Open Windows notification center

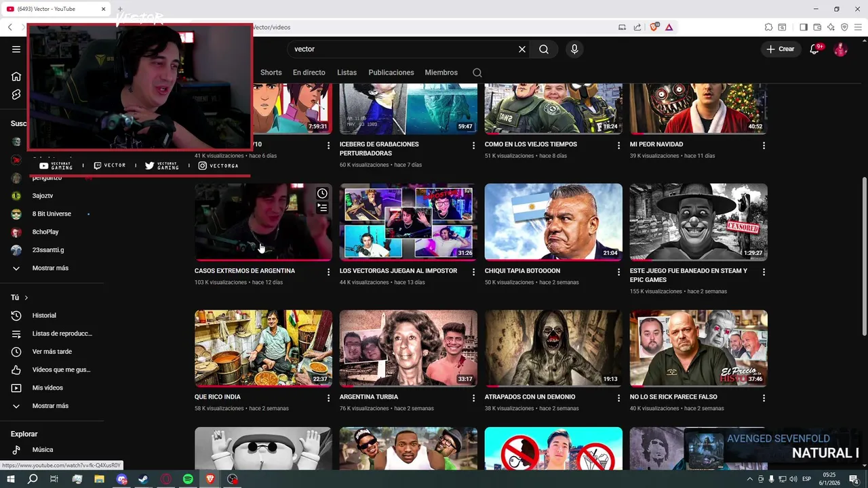854,479
